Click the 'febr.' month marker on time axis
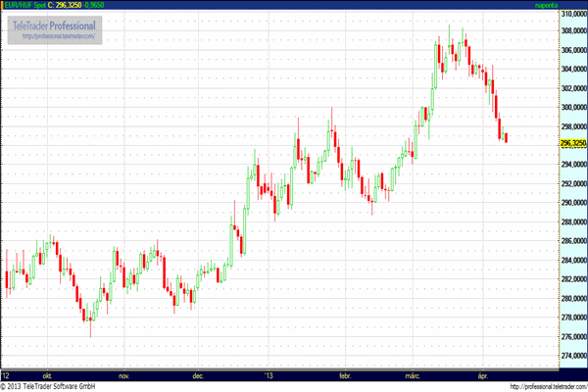 click(x=344, y=375)
